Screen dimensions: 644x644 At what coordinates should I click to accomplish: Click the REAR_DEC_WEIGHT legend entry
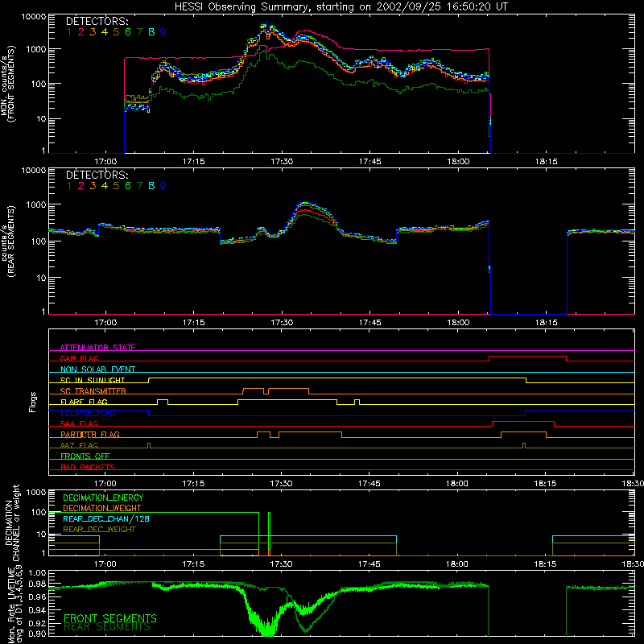coord(99,530)
